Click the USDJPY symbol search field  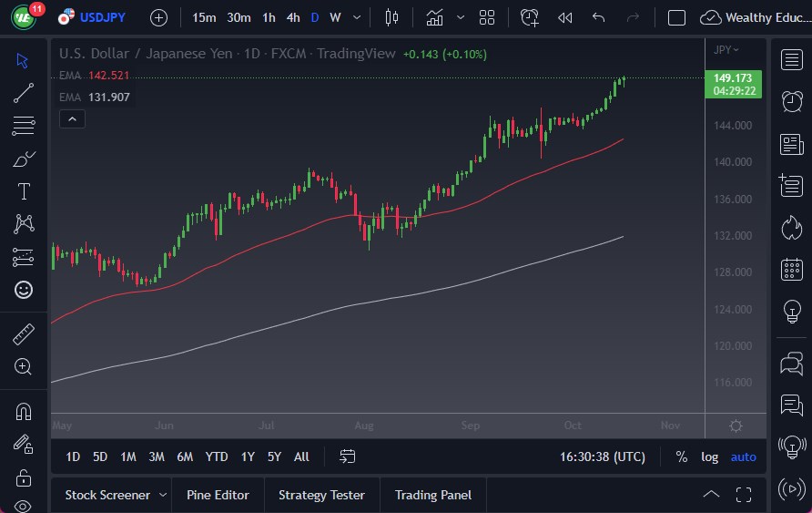click(101, 17)
